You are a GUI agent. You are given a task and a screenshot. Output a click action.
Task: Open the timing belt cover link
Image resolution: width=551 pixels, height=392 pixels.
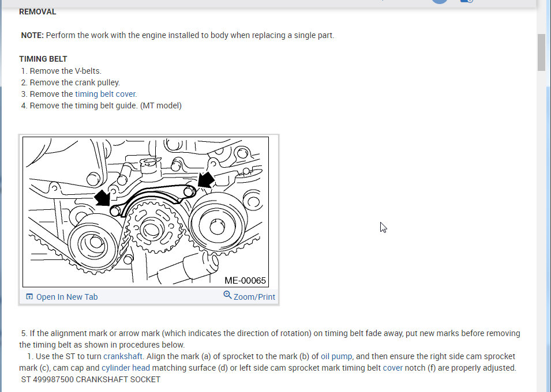[106, 94]
